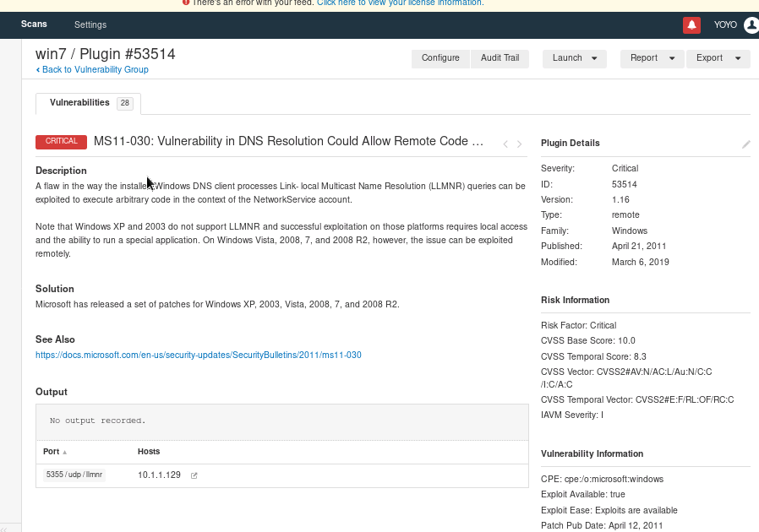Click the feed error warning icon
The height and width of the screenshot is (532, 759).
click(x=186, y=3)
